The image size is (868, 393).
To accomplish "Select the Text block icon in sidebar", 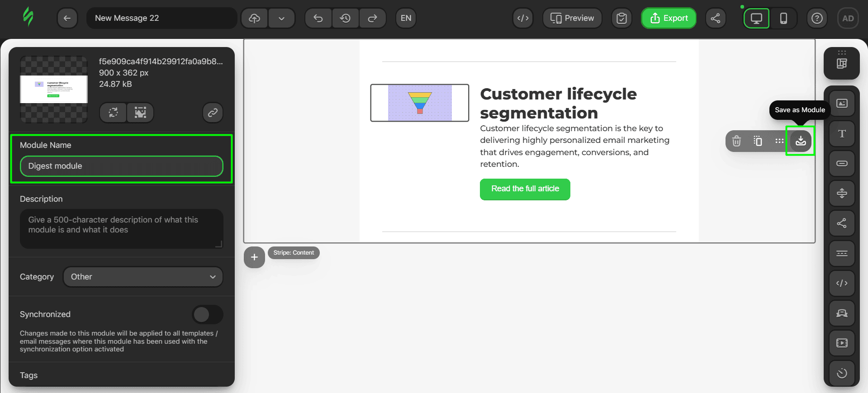I will click(841, 133).
